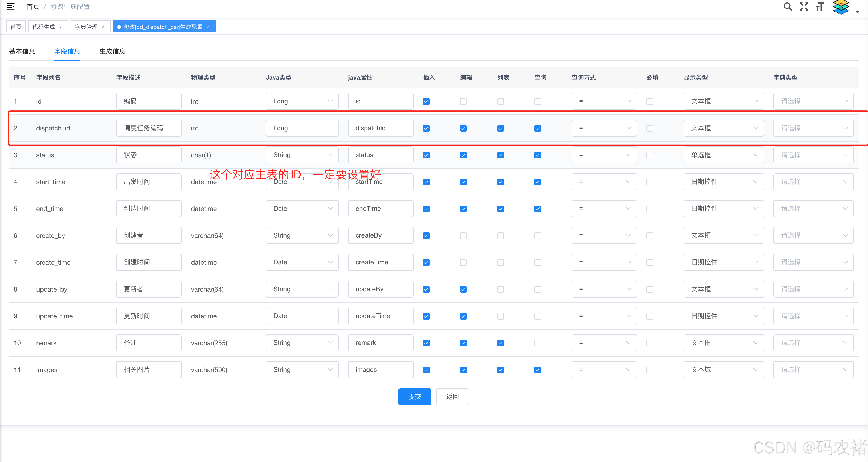Close the 字典管理 tab
The width and height of the screenshot is (868, 462).
click(x=103, y=27)
